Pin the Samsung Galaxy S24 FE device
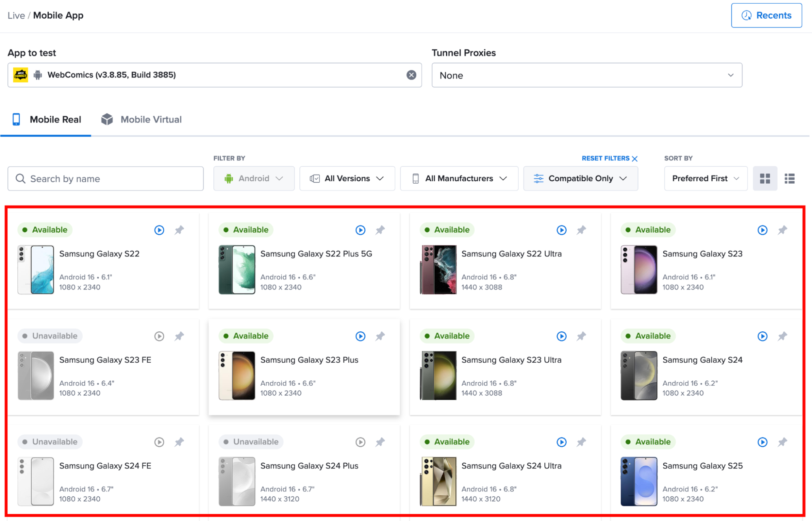 [x=179, y=442]
